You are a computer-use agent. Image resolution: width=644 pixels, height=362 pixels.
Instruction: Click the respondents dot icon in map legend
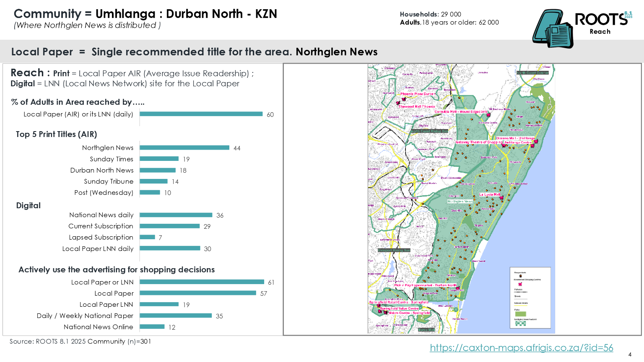pos(520,276)
